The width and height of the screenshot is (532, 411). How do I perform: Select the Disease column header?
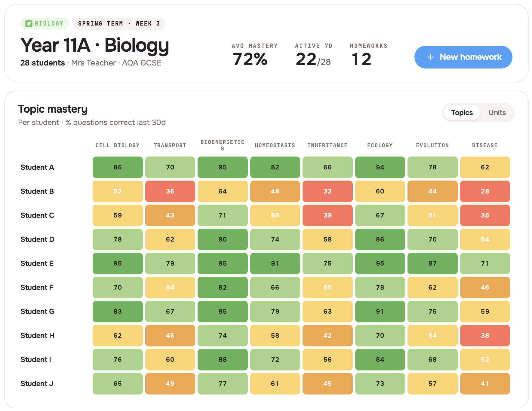tap(485, 145)
